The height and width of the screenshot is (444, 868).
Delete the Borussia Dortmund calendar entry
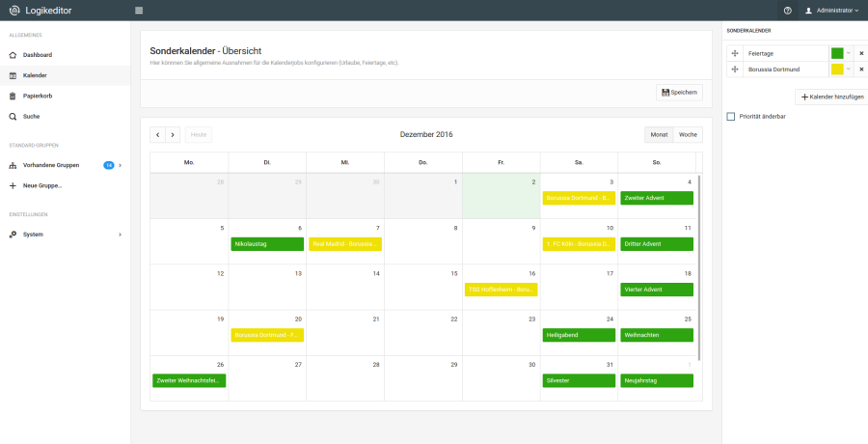coord(861,69)
